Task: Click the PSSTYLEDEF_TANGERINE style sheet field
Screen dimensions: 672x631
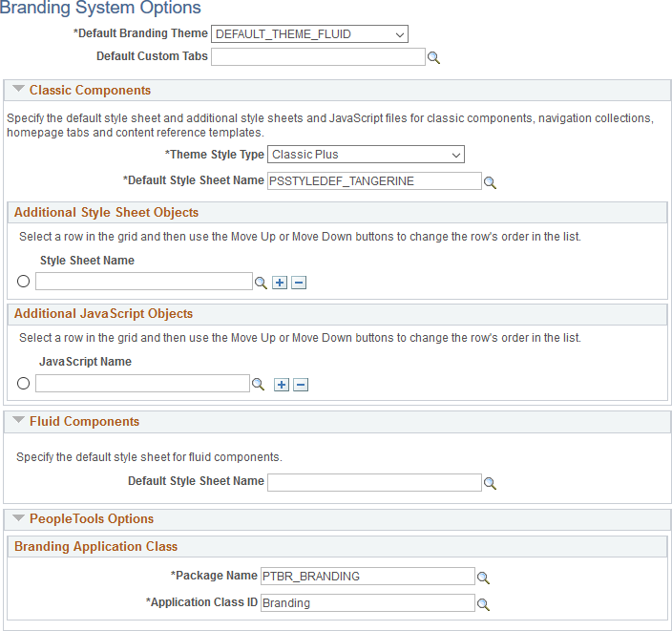Action: click(374, 180)
